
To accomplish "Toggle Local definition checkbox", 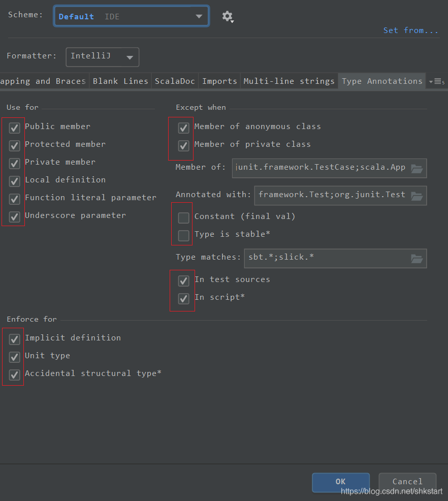I will (14, 181).
